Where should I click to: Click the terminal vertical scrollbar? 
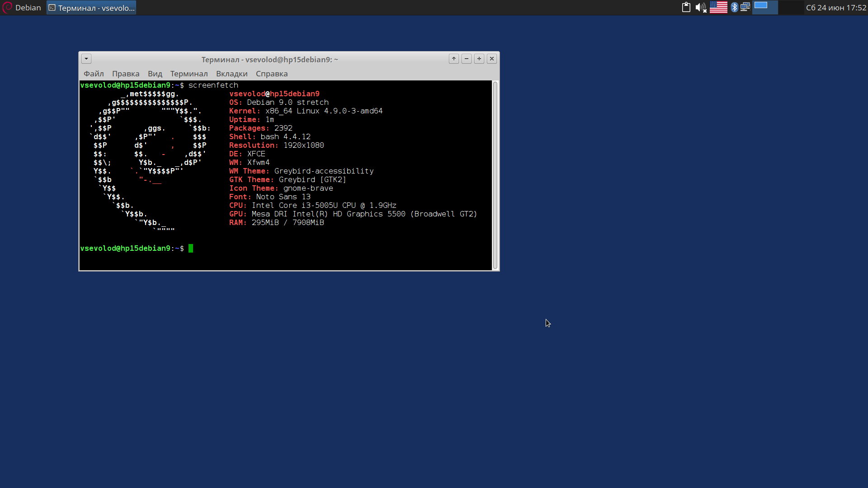pos(495,175)
